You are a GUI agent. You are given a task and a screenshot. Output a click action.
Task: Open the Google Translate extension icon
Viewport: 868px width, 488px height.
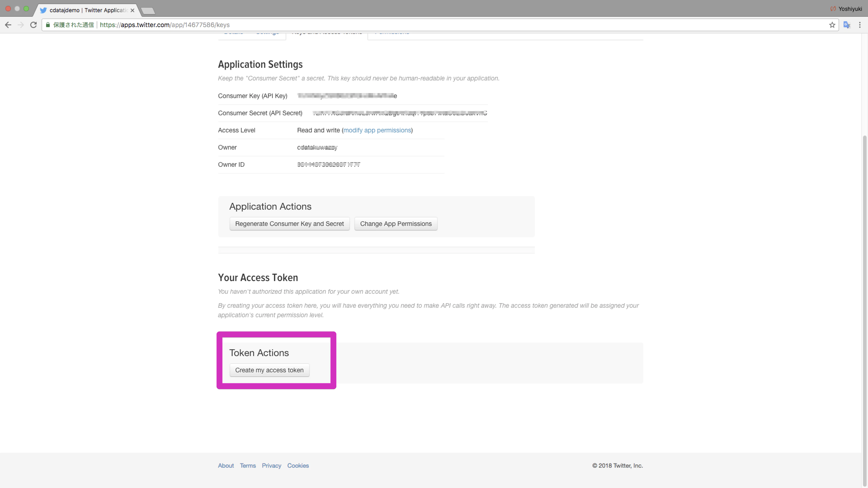pyautogui.click(x=847, y=25)
